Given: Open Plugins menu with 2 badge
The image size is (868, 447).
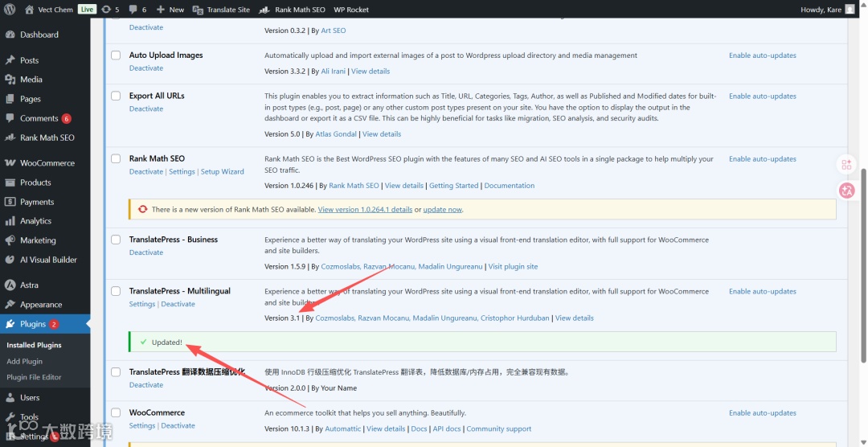Looking at the screenshot, I should click(x=45, y=324).
